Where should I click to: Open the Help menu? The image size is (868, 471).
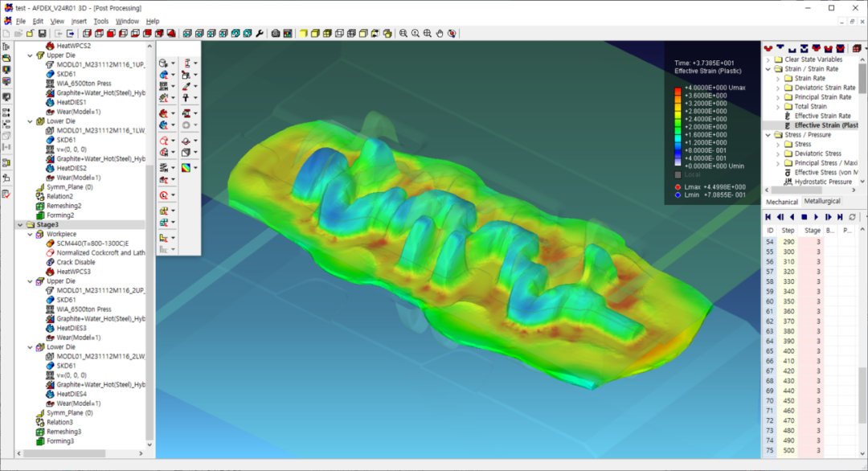pyautogui.click(x=152, y=21)
